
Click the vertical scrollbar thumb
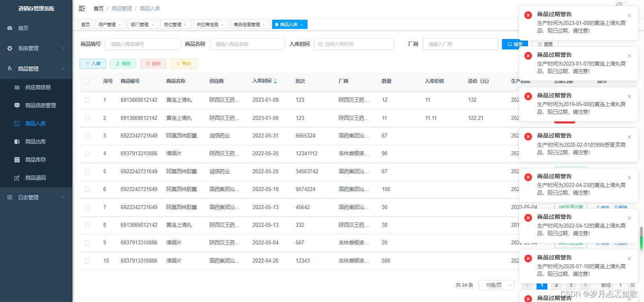click(x=641, y=238)
